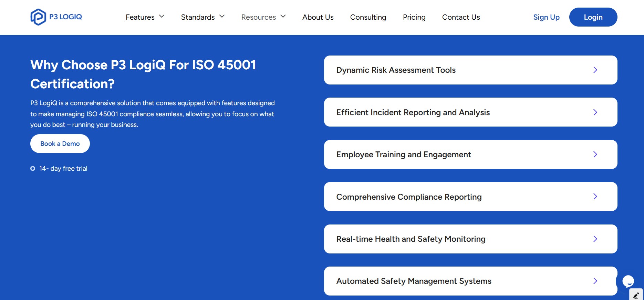Open the Features nav item
This screenshot has width=644, height=300.
(140, 17)
